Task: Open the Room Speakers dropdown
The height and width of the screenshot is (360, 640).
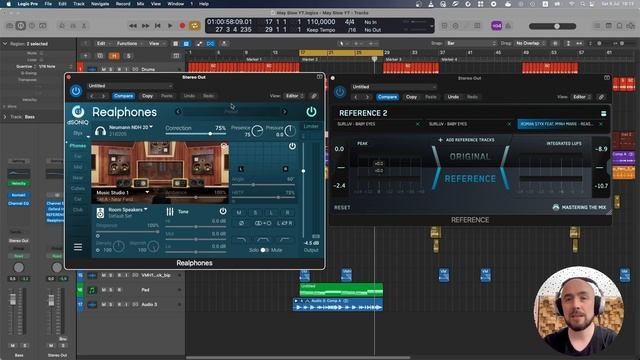Action: click(x=128, y=209)
